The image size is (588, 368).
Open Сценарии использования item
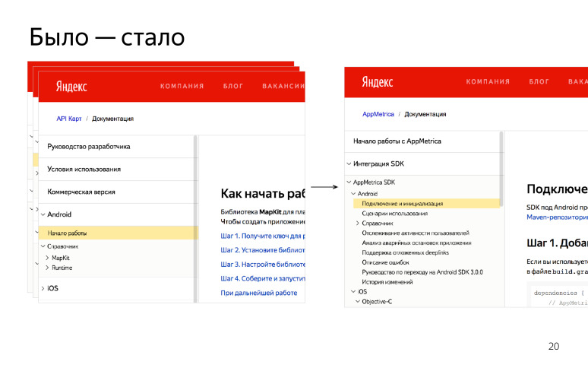click(394, 214)
